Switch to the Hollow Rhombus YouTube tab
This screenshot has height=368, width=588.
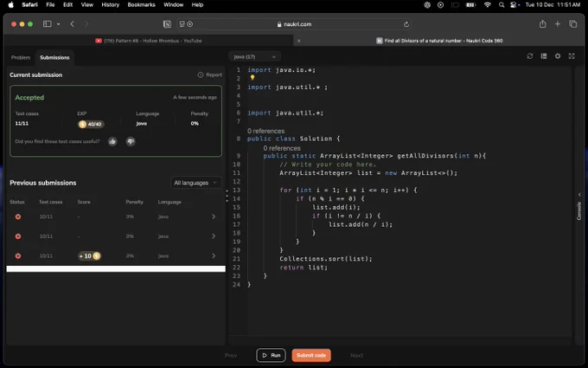(x=149, y=41)
